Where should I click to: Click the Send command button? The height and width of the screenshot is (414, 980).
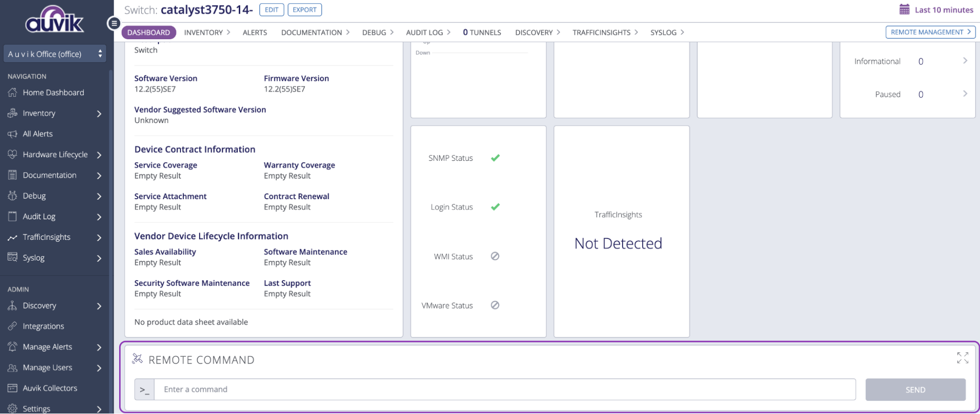coord(915,389)
